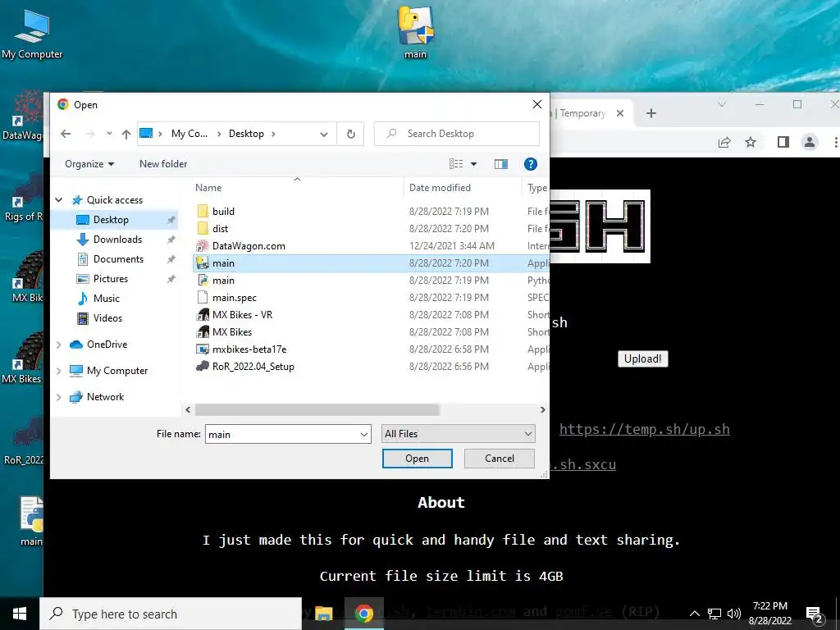
Task: Select the build folder
Action: pos(371,212)
